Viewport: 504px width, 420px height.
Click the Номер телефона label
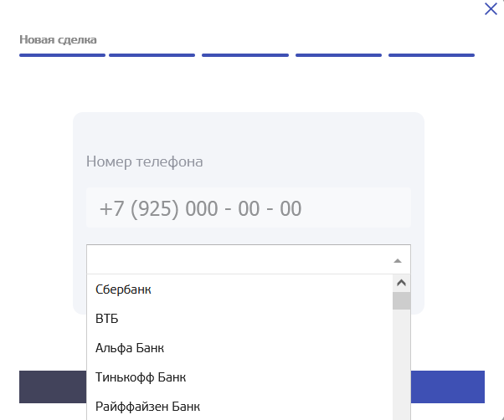(144, 161)
